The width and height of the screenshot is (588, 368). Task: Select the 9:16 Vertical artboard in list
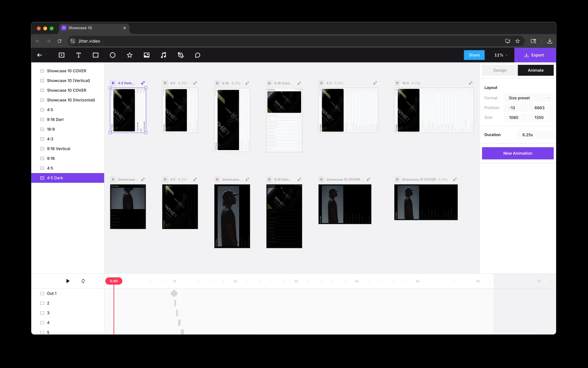58,149
